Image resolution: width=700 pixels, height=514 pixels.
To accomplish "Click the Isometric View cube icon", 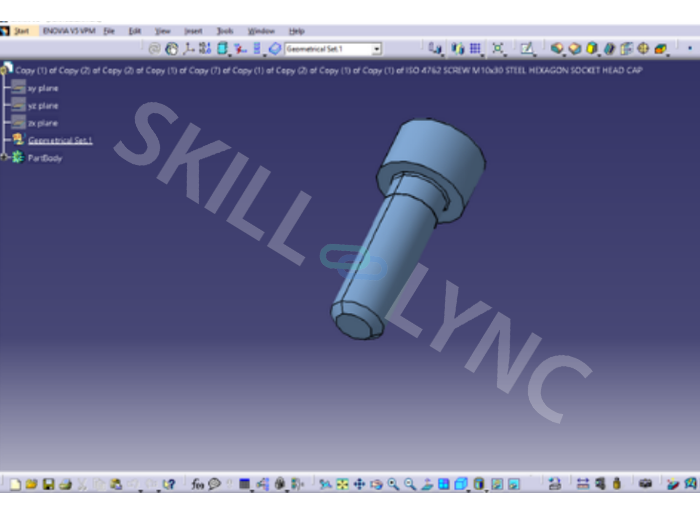I will click(x=461, y=484).
